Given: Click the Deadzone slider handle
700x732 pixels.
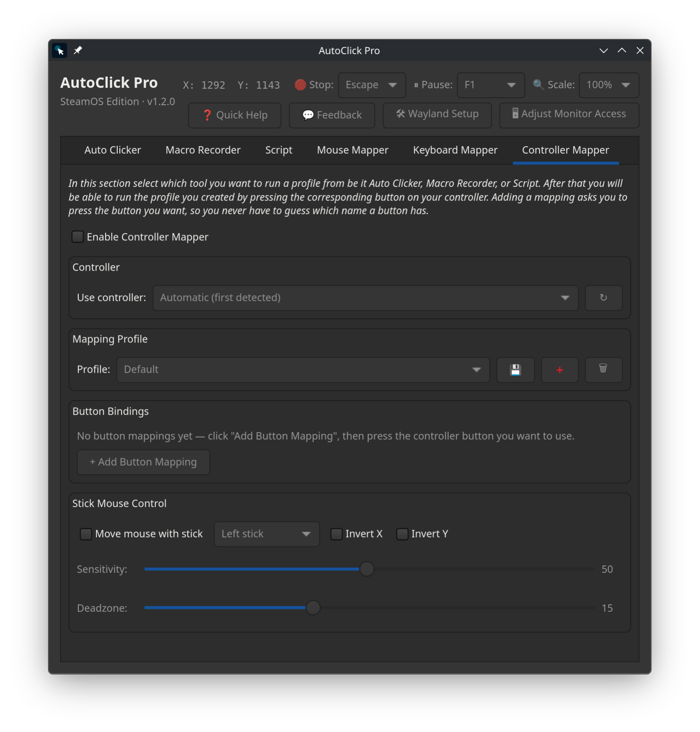Looking at the screenshot, I should [313, 608].
